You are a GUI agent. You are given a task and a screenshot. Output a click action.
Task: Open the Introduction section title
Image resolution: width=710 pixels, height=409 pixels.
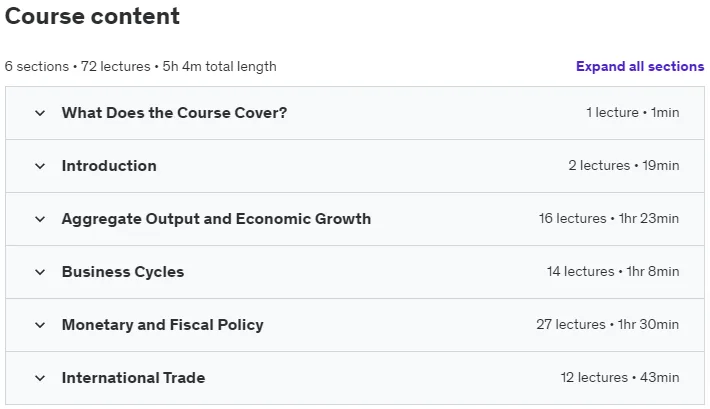(109, 166)
